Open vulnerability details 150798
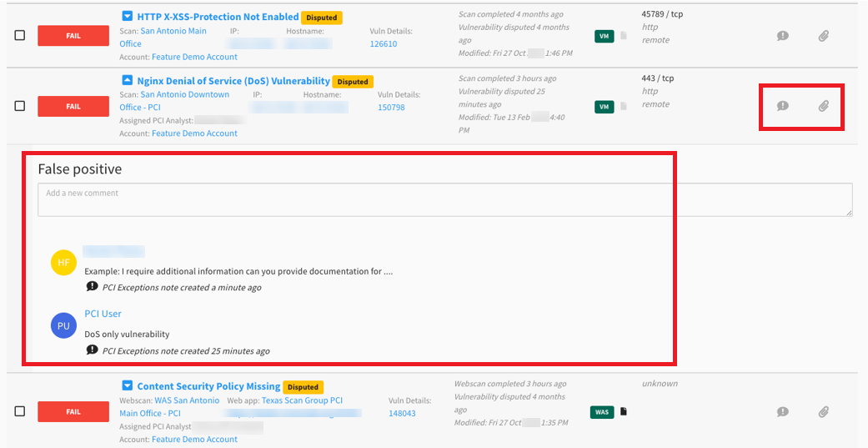 (x=391, y=108)
